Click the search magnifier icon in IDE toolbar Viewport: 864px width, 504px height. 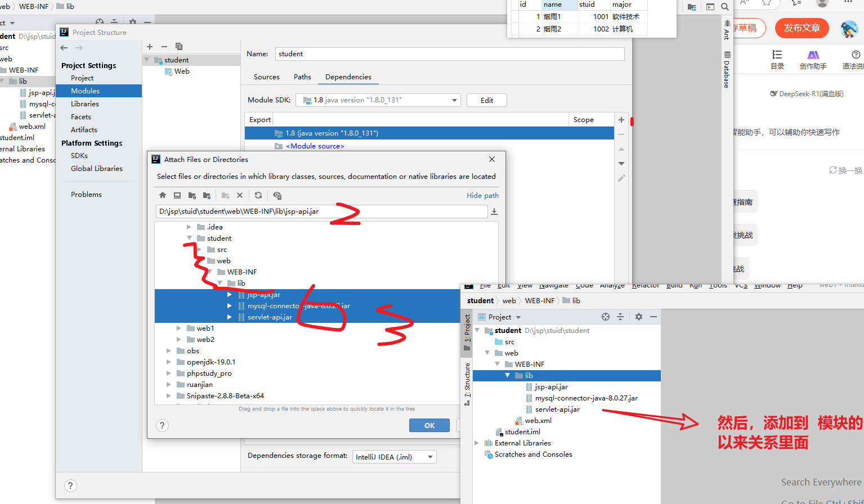(725, 7)
